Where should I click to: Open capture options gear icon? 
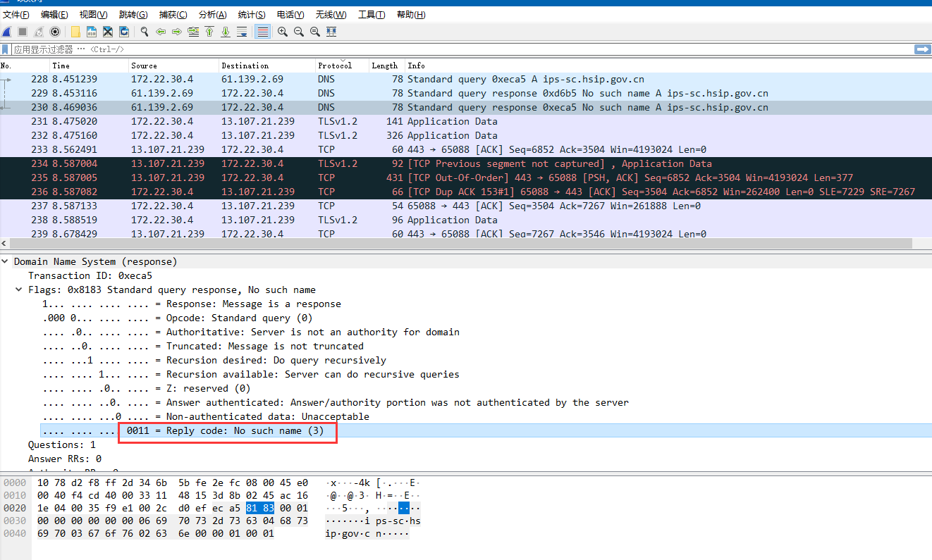click(x=55, y=32)
